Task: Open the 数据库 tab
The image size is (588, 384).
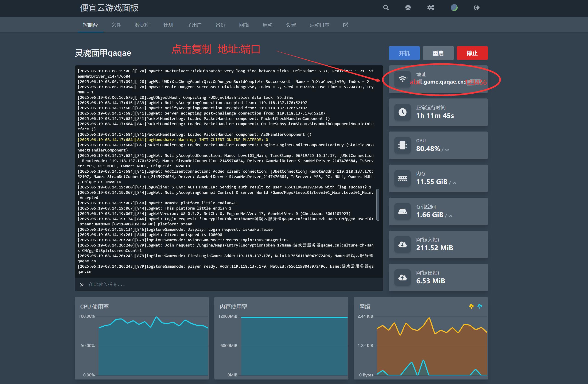Action: 142,25
